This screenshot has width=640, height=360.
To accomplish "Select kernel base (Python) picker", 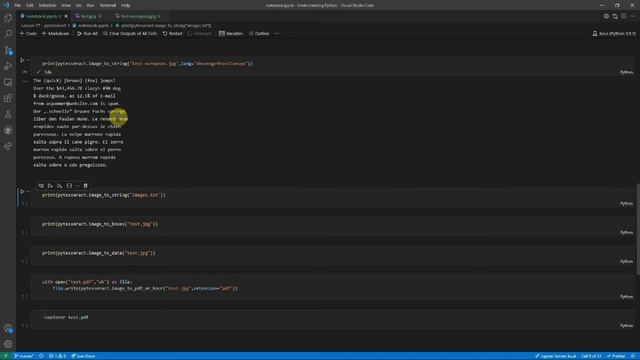I will pyautogui.click(x=614, y=33).
